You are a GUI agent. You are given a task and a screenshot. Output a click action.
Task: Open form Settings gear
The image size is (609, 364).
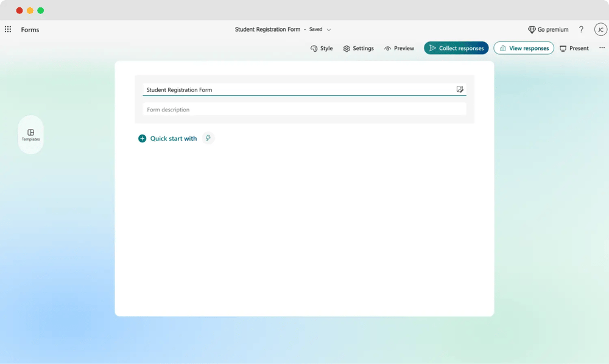[358, 48]
